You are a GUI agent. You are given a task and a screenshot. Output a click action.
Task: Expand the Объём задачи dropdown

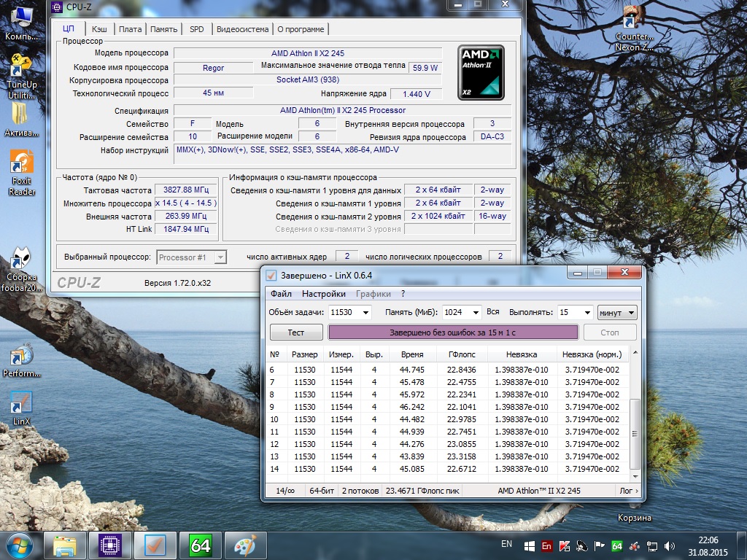click(365, 312)
